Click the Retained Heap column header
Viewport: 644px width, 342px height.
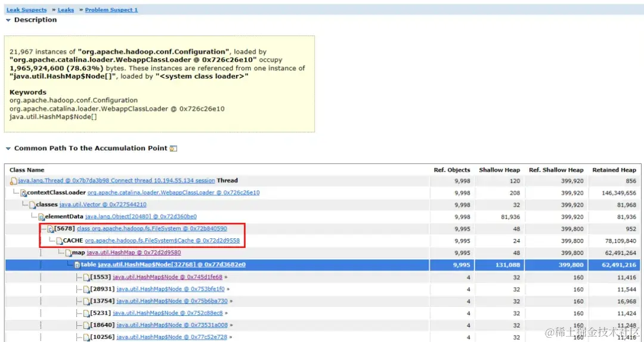pos(614,170)
